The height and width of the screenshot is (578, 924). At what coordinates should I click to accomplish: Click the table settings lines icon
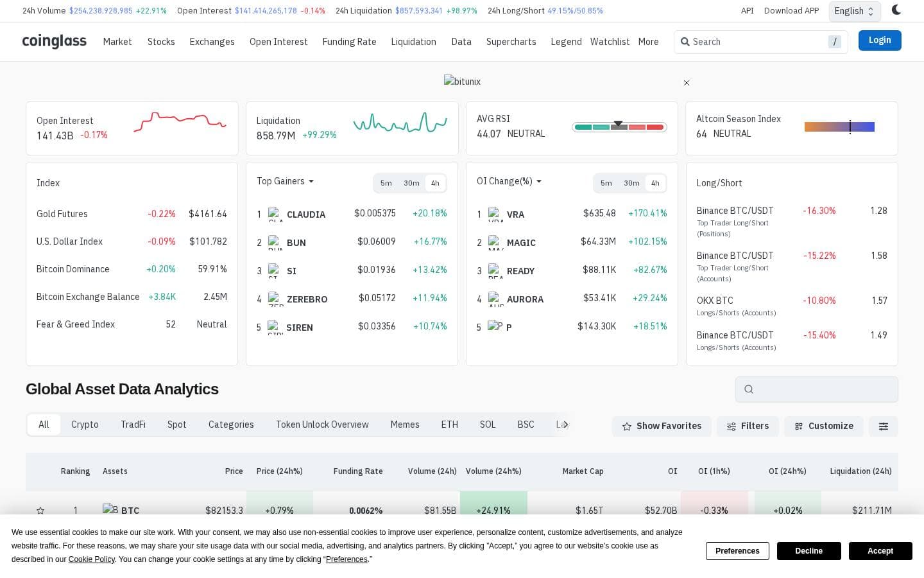click(884, 426)
